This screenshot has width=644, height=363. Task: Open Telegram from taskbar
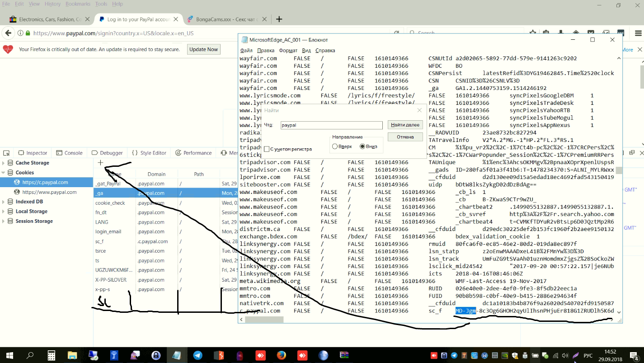click(x=197, y=355)
